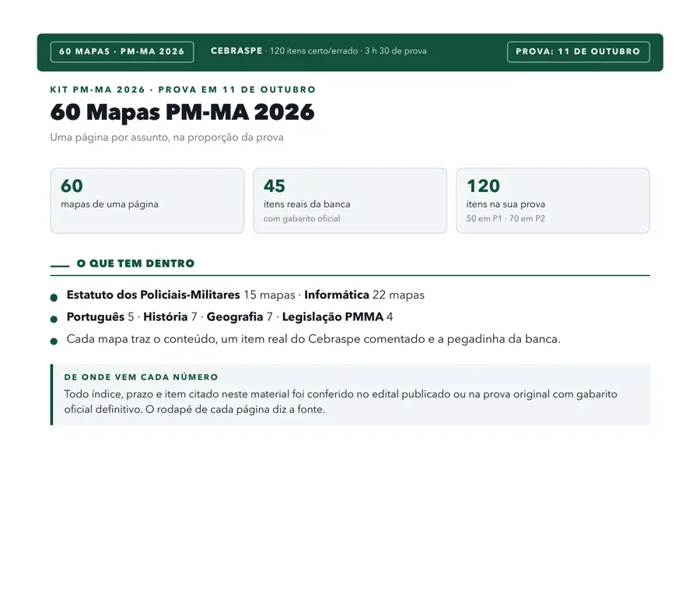Click 'Geografia' in the subjects list
The width and height of the screenshot is (700, 594).
click(235, 317)
